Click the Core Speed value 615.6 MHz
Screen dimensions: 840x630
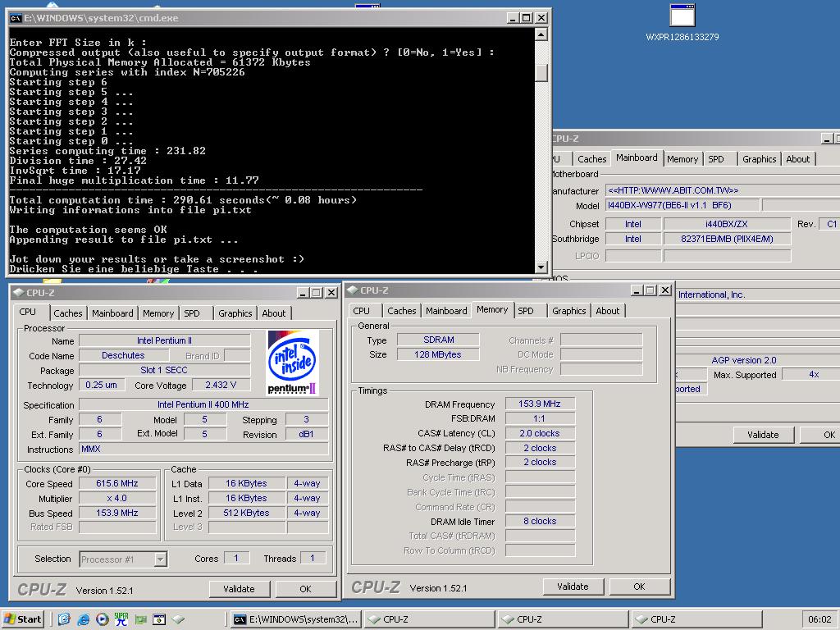(x=117, y=483)
